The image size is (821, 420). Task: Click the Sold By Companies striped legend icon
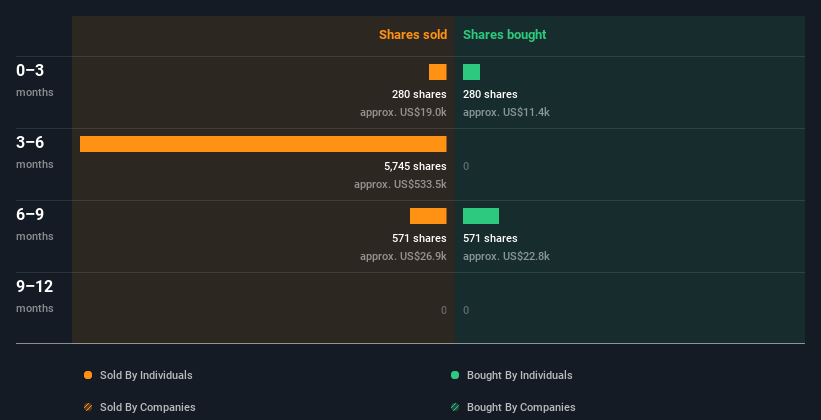(x=88, y=407)
